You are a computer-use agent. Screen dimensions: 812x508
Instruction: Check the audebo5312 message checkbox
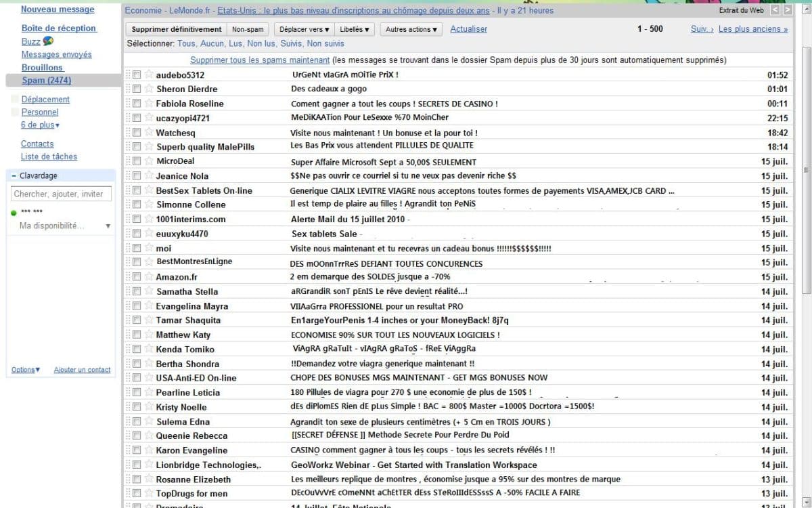(x=137, y=75)
